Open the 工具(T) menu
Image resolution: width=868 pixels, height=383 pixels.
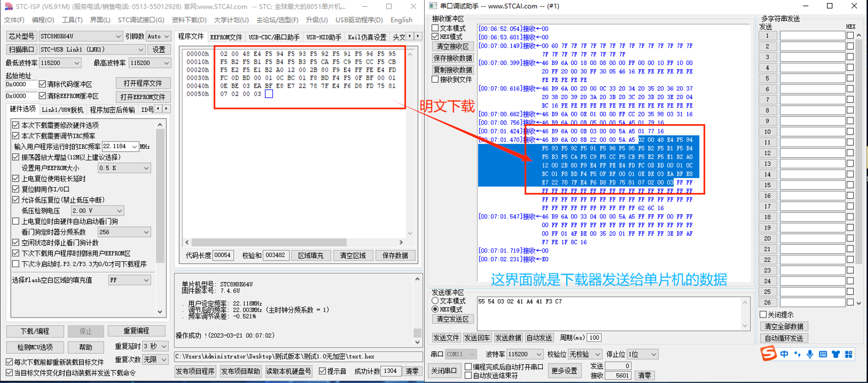(x=72, y=20)
